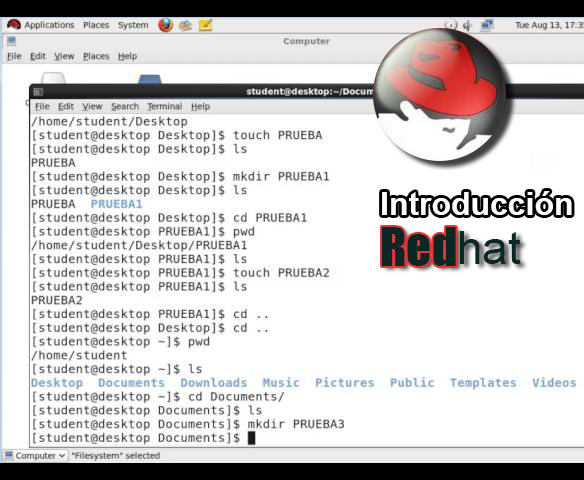Open the terminal File menu
The image size is (584, 480).
pos(42,107)
